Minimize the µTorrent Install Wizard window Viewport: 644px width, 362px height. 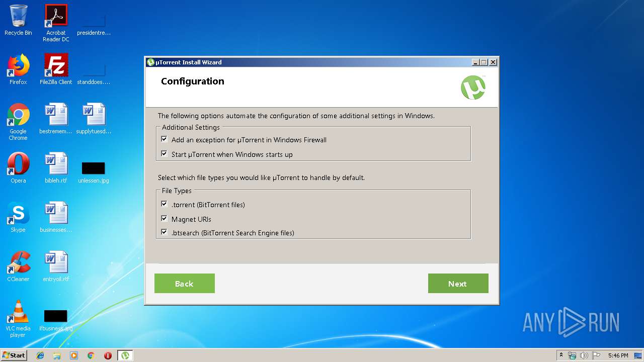pyautogui.click(x=475, y=62)
